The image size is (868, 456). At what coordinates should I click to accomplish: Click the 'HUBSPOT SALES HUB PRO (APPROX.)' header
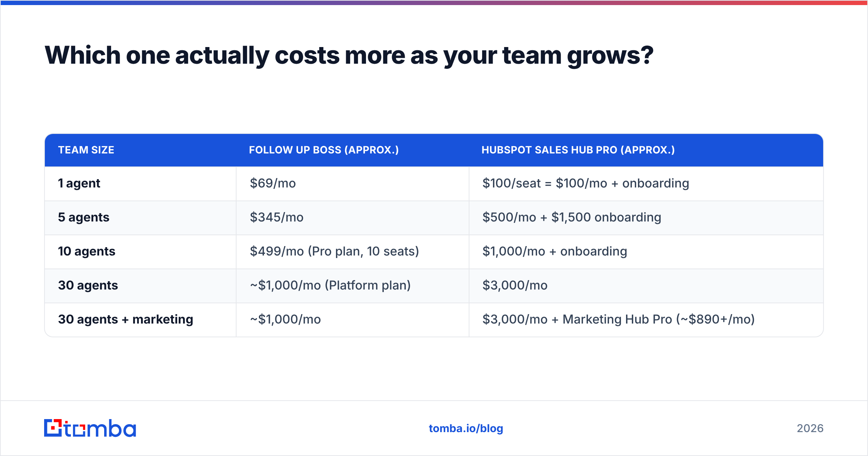point(578,150)
